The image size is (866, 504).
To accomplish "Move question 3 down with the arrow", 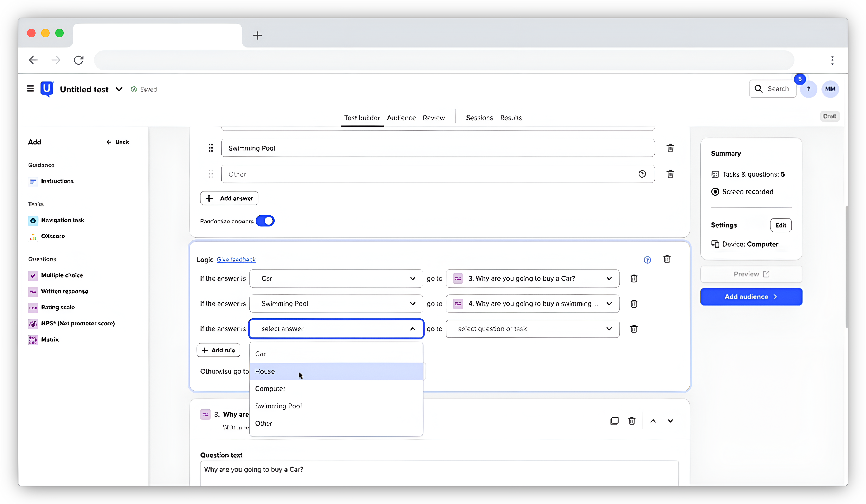I will [670, 421].
